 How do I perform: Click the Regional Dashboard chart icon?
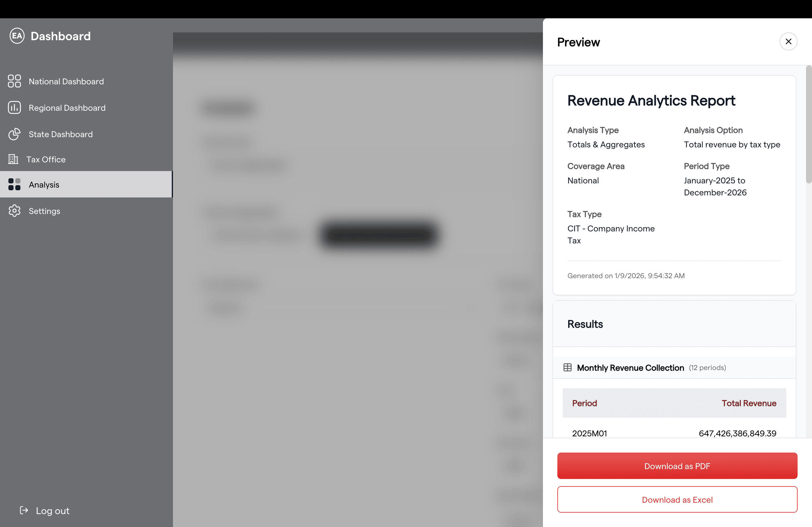tap(14, 107)
